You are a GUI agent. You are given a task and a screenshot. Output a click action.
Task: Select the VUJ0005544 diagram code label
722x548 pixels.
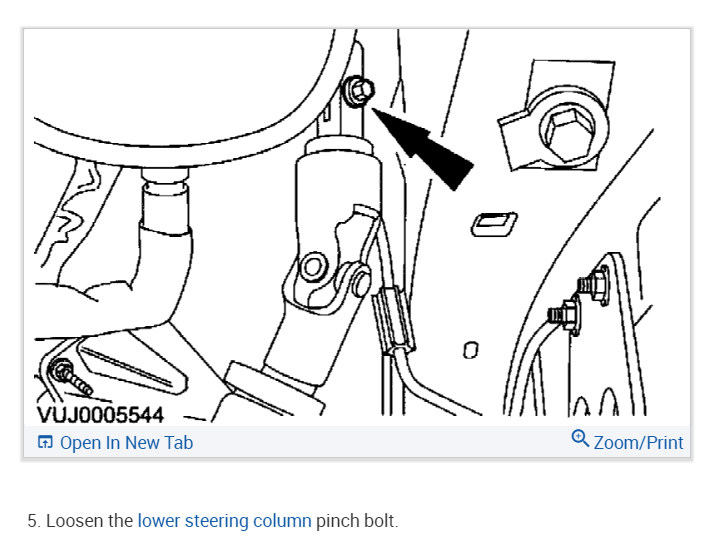click(100, 415)
